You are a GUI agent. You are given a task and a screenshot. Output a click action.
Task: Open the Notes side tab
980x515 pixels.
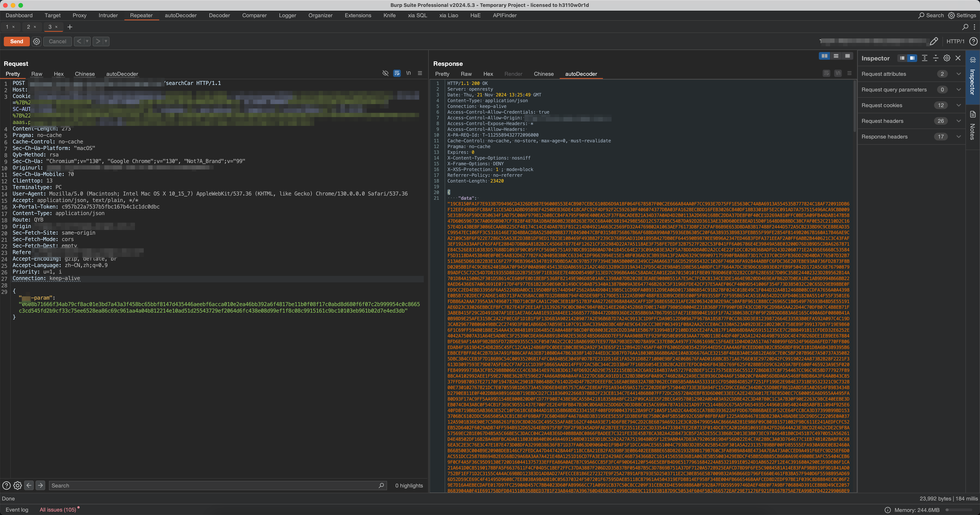(972, 125)
